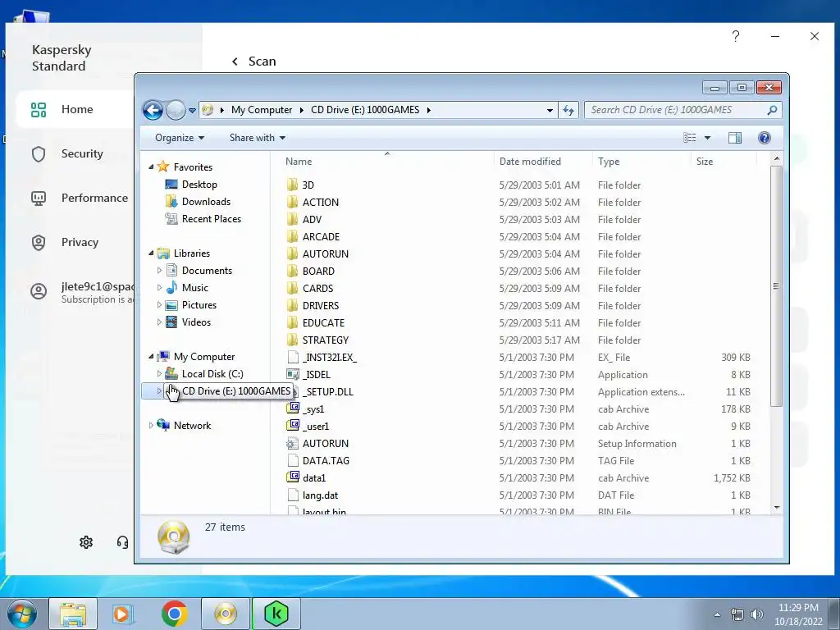Screen dimensions: 840x630
Task: Click the search magnifier icon
Action: (772, 110)
